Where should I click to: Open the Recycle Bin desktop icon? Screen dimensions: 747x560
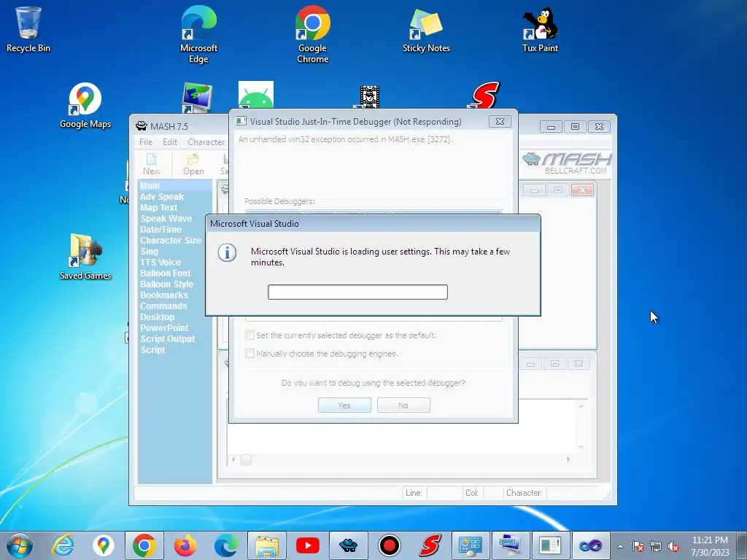pos(28,29)
